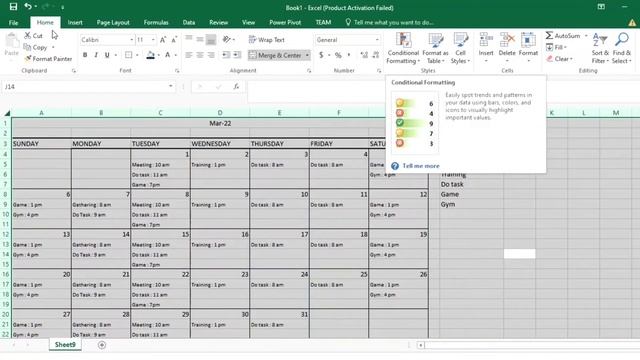Click the Copy button
The width and height of the screenshot is (640, 360).
36,47
